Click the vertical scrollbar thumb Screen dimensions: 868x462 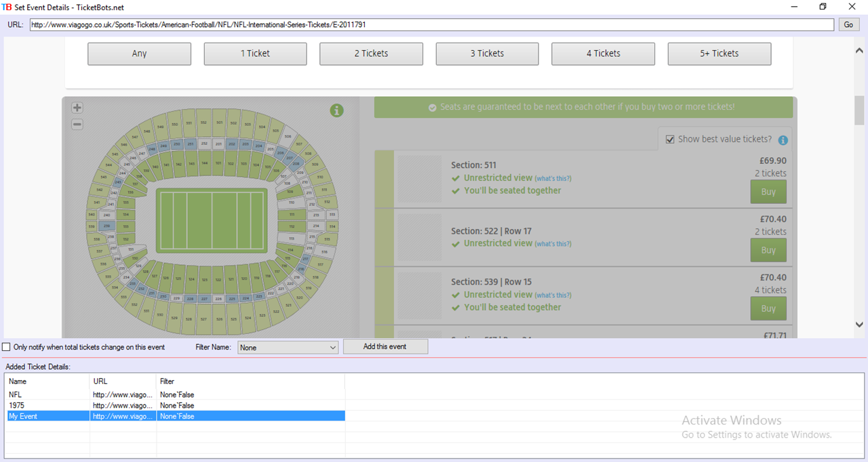click(860, 110)
